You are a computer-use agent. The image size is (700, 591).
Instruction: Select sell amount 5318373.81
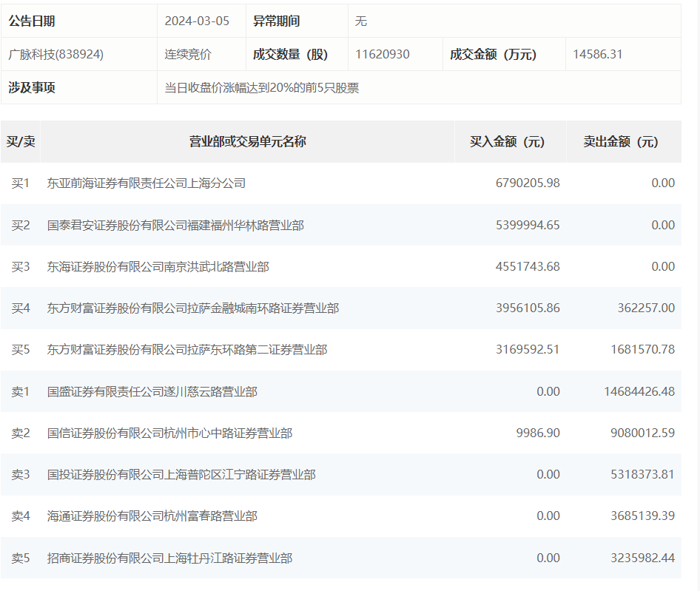(x=643, y=474)
